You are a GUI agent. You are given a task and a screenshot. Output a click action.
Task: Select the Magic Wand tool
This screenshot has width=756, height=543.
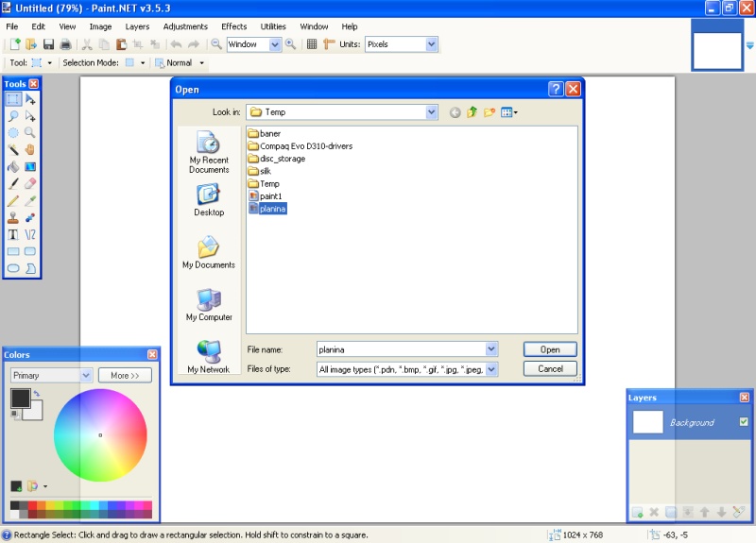tap(13, 149)
